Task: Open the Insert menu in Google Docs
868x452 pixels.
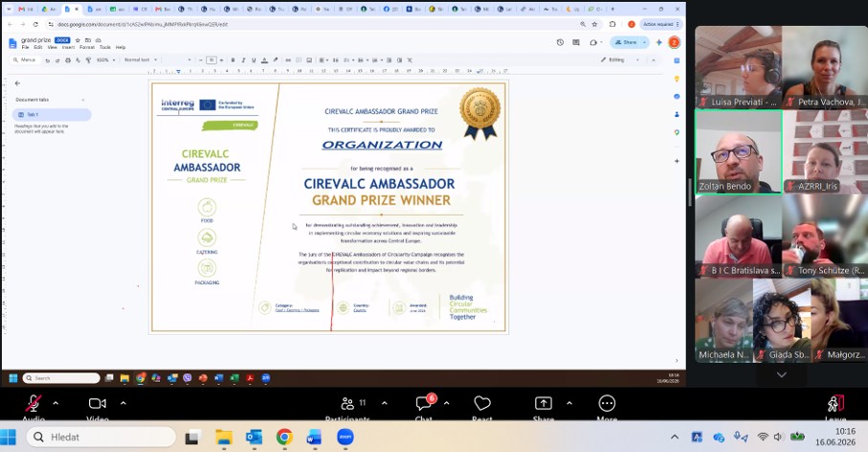Action: tap(68, 48)
